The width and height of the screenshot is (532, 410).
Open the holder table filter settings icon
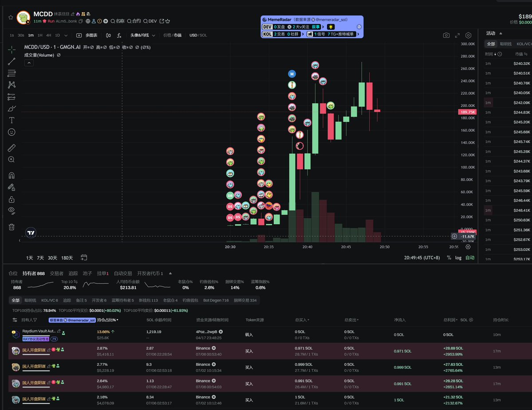click(x=15, y=320)
